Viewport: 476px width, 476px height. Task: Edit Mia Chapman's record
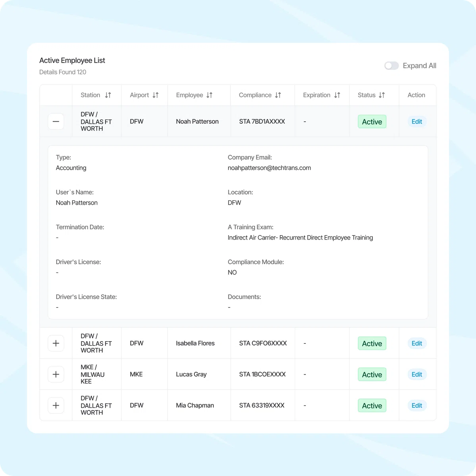pyautogui.click(x=417, y=405)
